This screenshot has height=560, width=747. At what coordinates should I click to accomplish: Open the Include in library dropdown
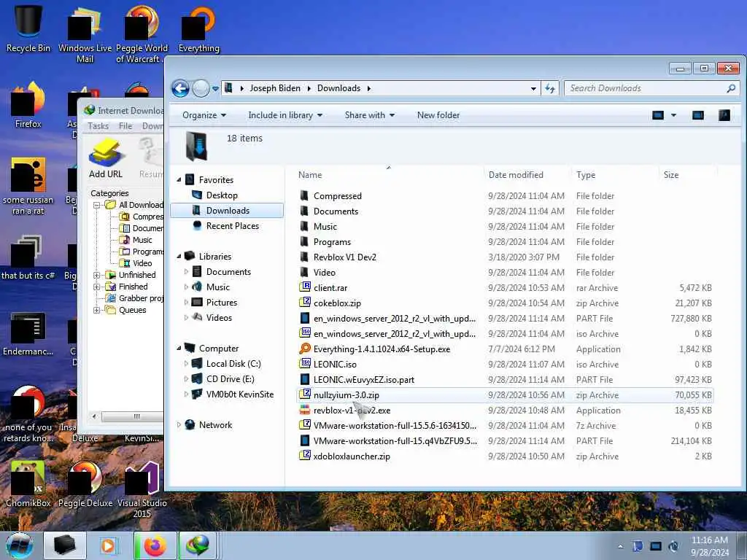click(285, 115)
